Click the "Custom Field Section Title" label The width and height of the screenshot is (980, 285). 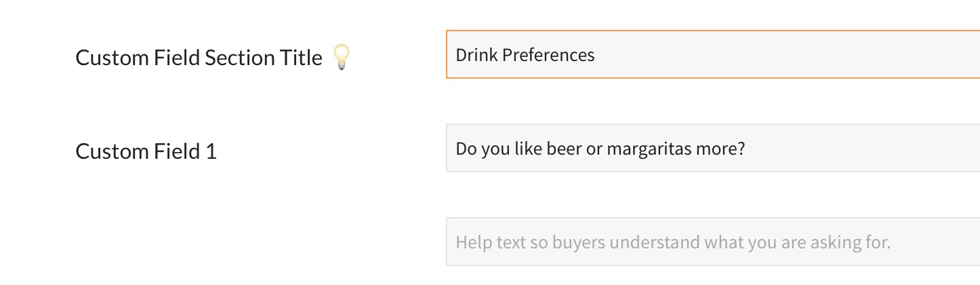pyautogui.click(x=198, y=58)
